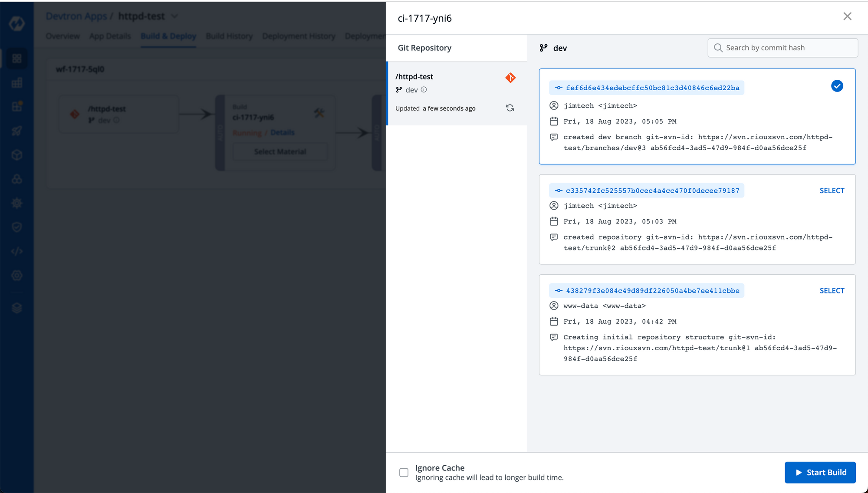This screenshot has height=493, width=868.
Task: Click the Build & Deploy tab
Action: pos(168,36)
